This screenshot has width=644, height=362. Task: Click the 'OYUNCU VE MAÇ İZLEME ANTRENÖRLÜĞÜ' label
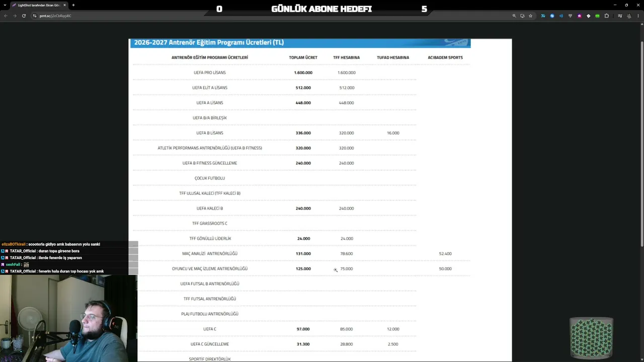[210, 268]
